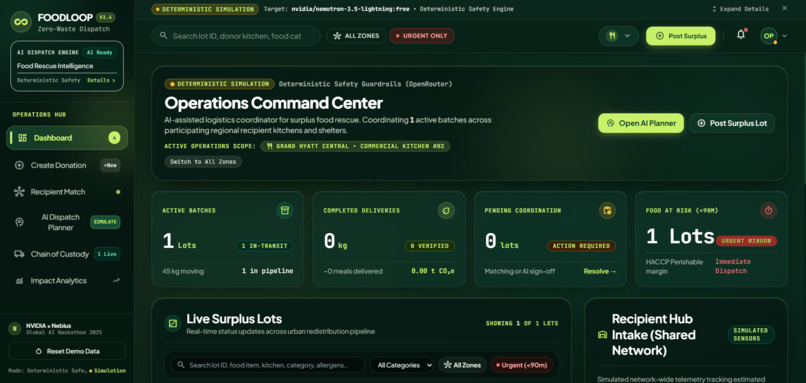This screenshot has width=806, height=383.
Task: Open the Dashboard menu item
Action: point(67,138)
